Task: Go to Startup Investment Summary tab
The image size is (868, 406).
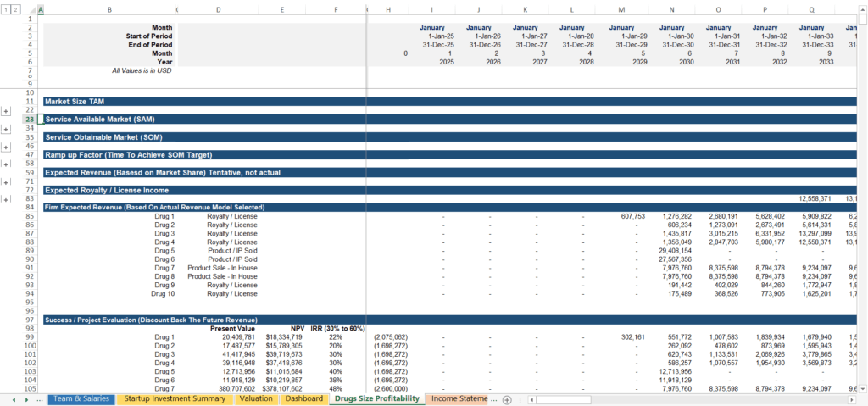Action: pyautogui.click(x=174, y=398)
